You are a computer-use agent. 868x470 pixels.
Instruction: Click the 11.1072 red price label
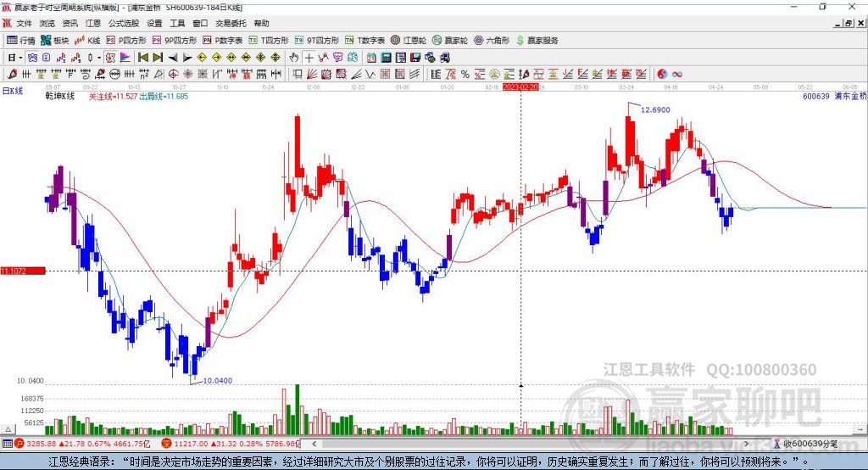click(x=23, y=271)
